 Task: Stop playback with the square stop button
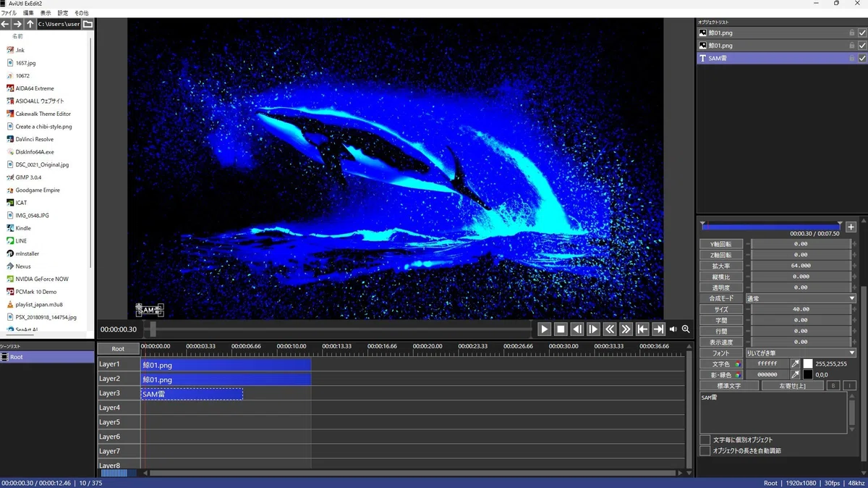coord(561,329)
